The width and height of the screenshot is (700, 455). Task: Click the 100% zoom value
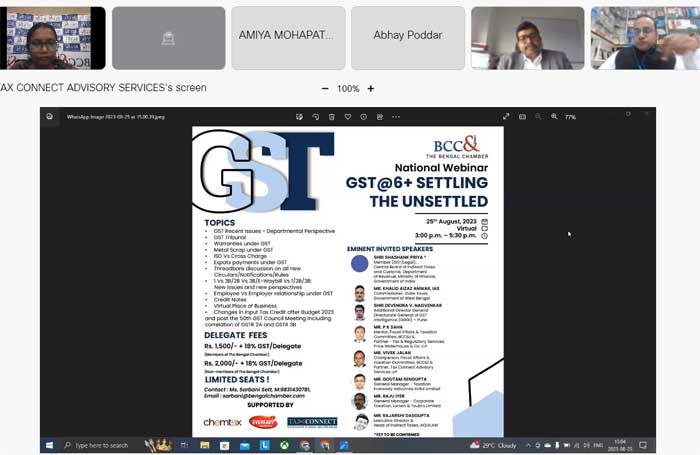tap(348, 88)
